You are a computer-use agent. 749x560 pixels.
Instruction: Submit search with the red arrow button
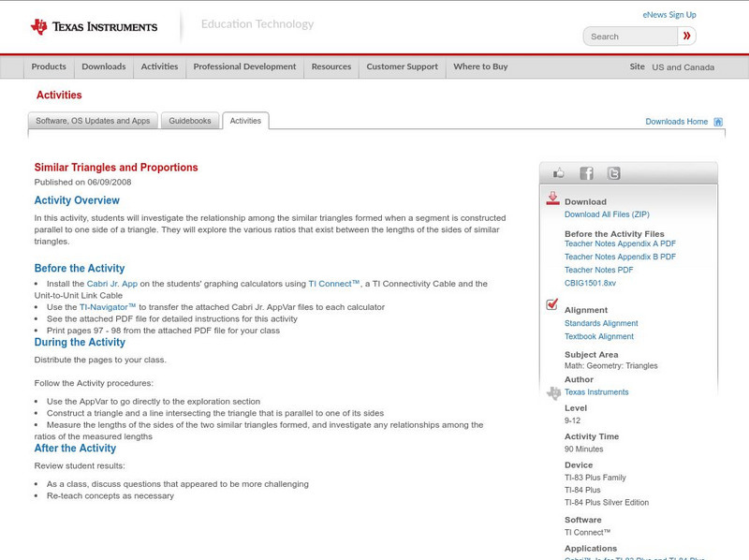click(686, 37)
